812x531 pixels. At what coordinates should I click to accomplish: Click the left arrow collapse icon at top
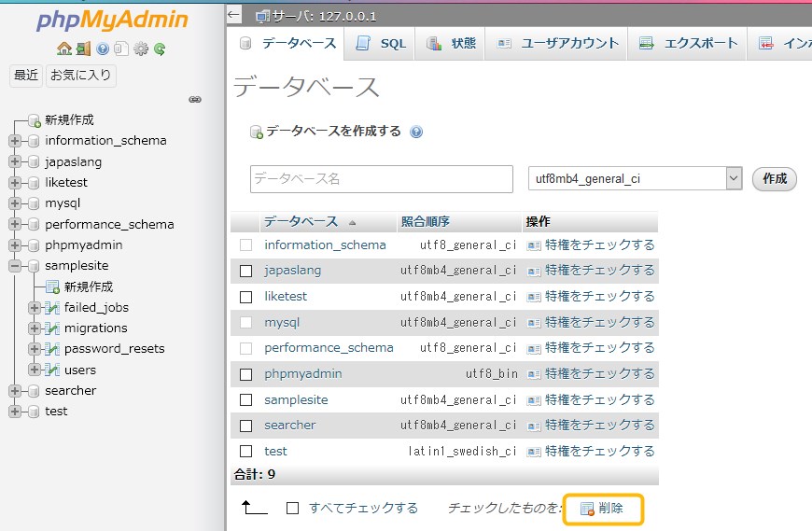coord(234,15)
